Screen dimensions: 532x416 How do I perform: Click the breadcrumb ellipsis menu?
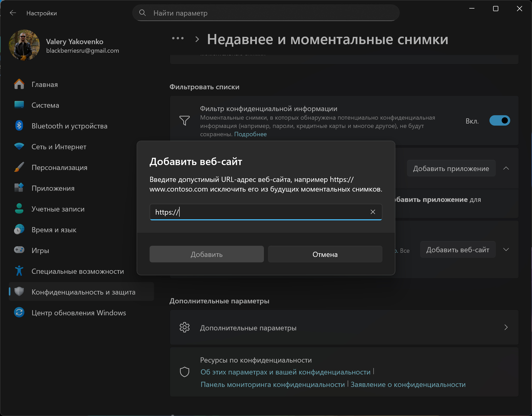pos(178,38)
